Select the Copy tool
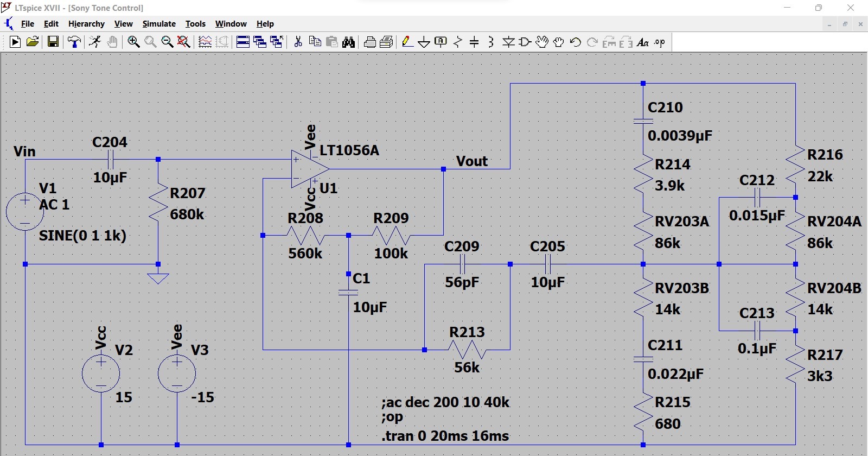This screenshot has height=456, width=868. point(315,42)
